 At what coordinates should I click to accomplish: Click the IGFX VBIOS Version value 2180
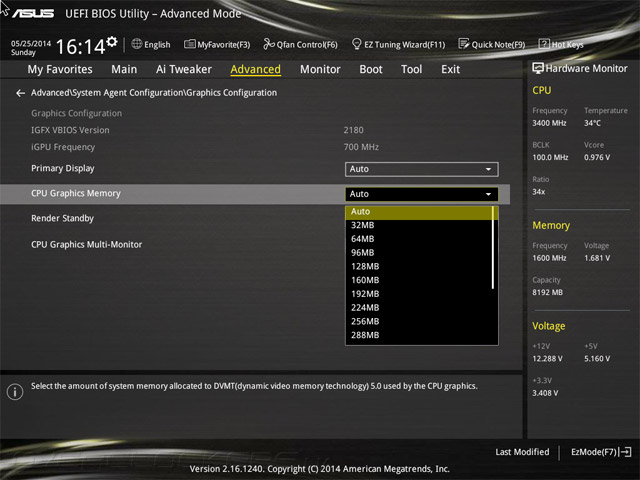tap(353, 130)
